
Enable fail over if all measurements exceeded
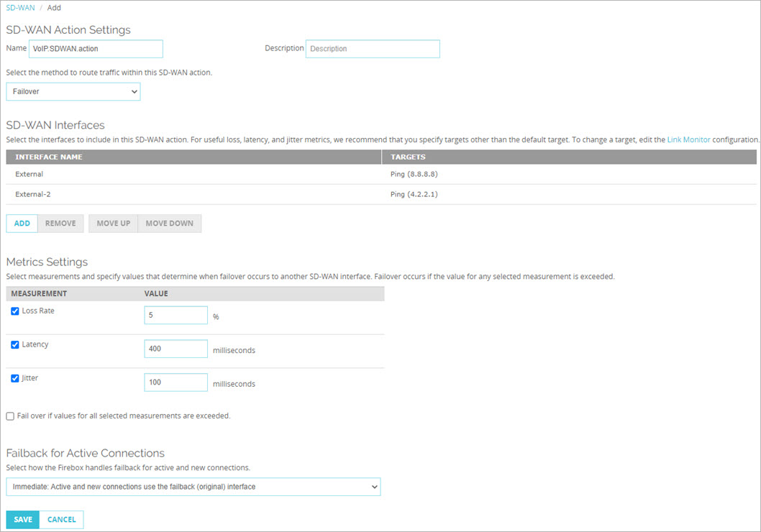coord(10,416)
